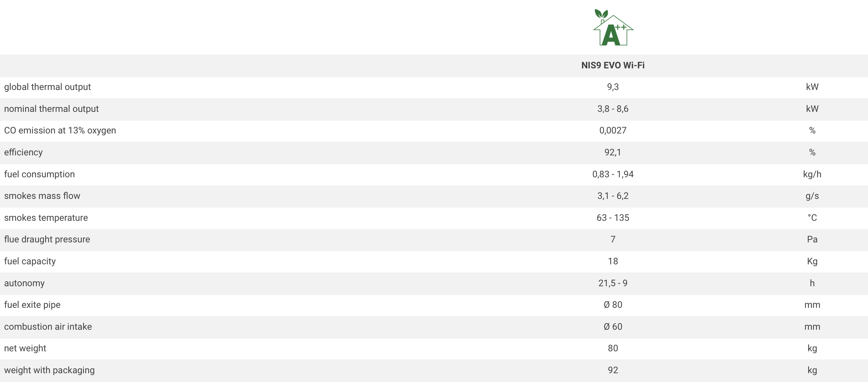Select the NIS9 EVO Wi-Fi column header
This screenshot has width=868, height=385.
pos(612,65)
